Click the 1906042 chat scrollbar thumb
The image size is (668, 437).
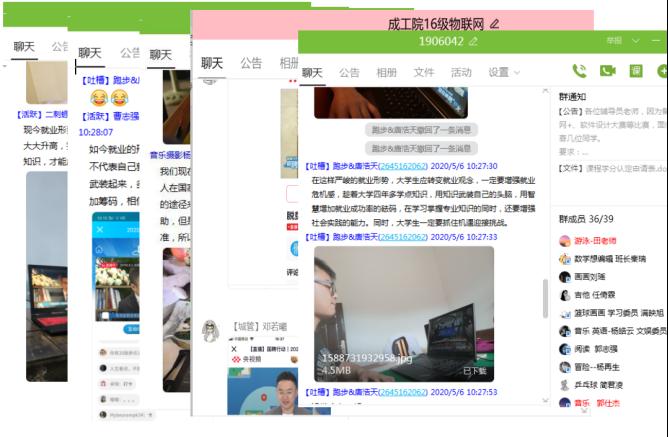coord(545,299)
